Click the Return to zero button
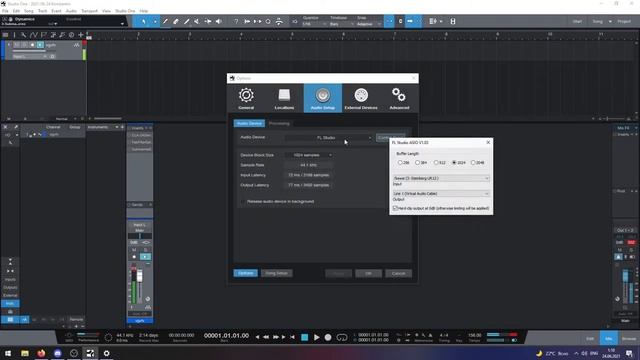The height and width of the screenshot is (360, 640). (x=292, y=337)
